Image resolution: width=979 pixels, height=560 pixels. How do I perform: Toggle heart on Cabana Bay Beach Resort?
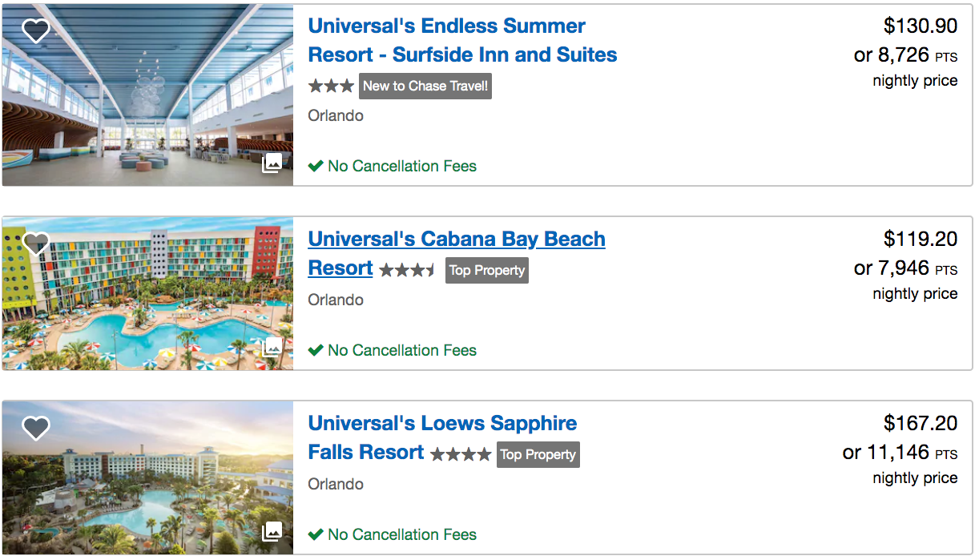tap(35, 243)
